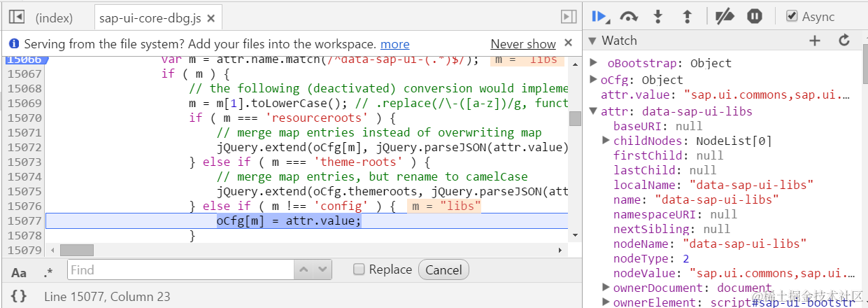Select the firstChild: null property

click(x=668, y=155)
